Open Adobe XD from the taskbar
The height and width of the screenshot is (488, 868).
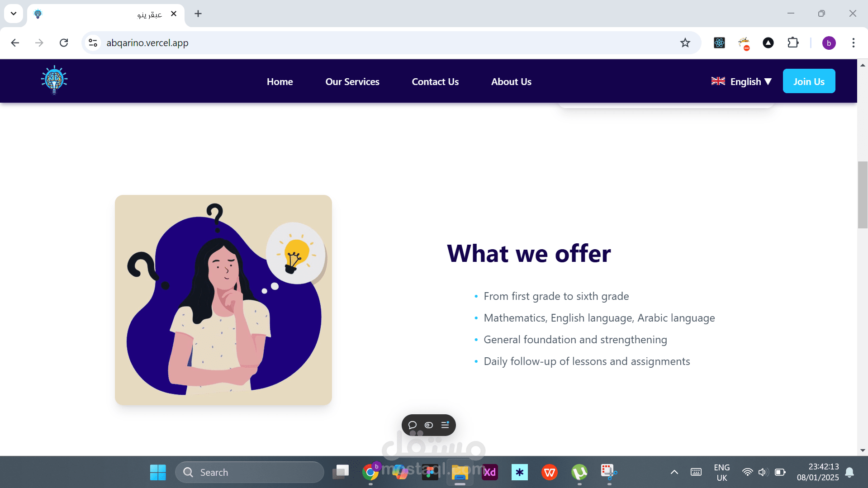490,472
